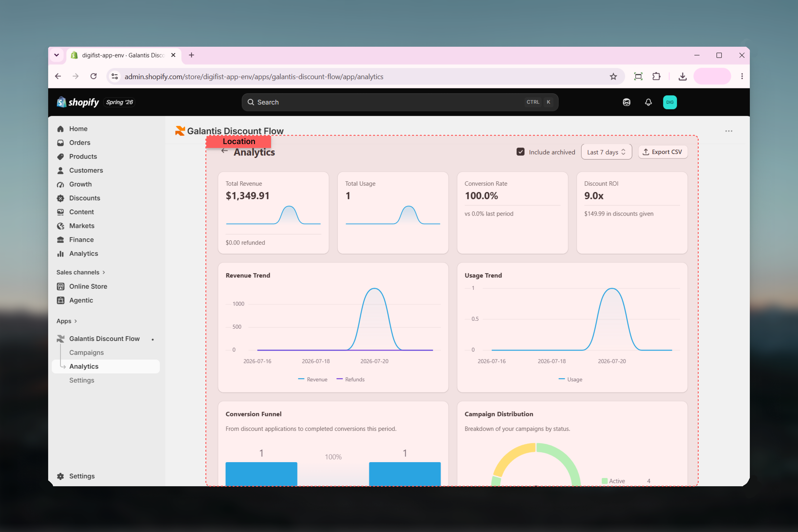Select Analytics under Galantis Discount Flow

[x=106, y=367]
